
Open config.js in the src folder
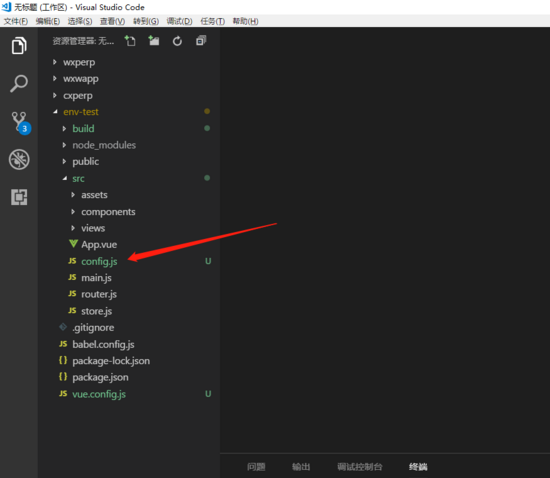[x=99, y=261]
